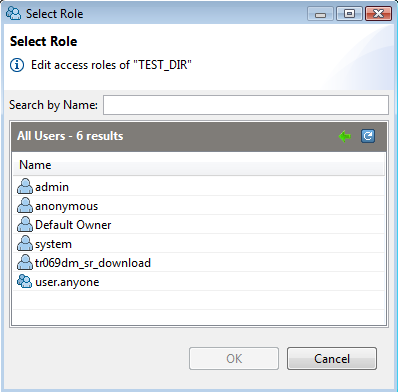Select tr069dm_sr_download in the list
Image resolution: width=398 pixels, height=392 pixels.
pyautogui.click(x=199, y=263)
